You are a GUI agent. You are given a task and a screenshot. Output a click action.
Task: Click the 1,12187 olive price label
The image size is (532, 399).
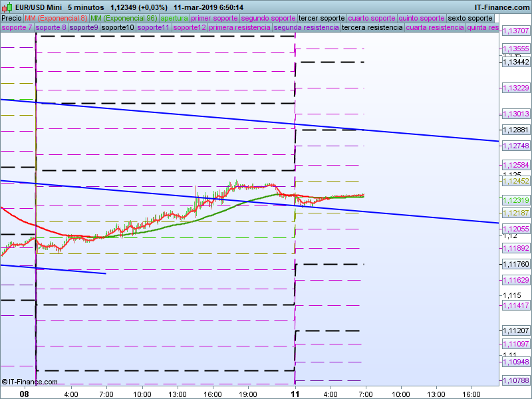click(x=515, y=213)
